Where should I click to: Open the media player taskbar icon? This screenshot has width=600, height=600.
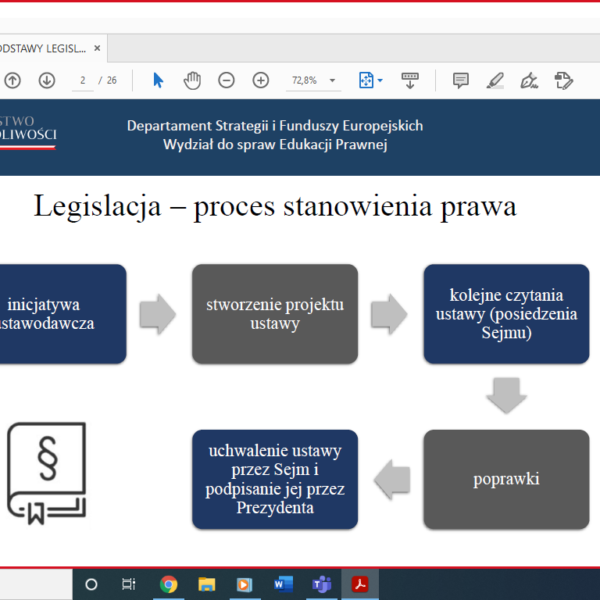coord(245,584)
